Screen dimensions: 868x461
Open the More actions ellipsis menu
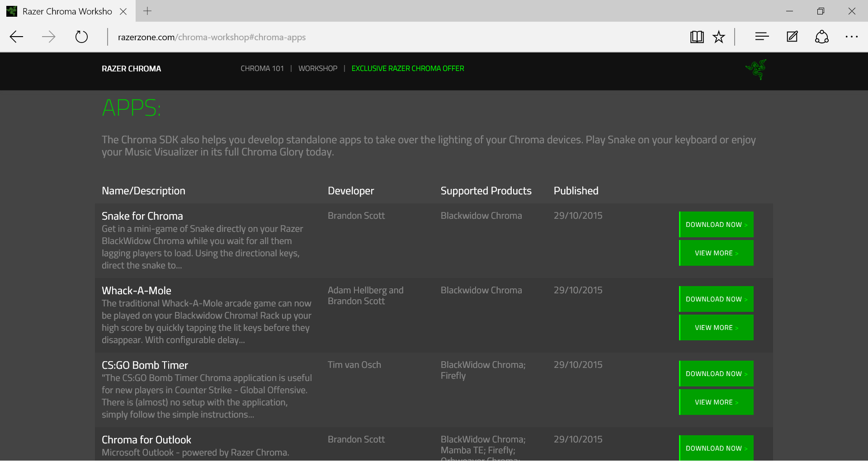pos(852,37)
